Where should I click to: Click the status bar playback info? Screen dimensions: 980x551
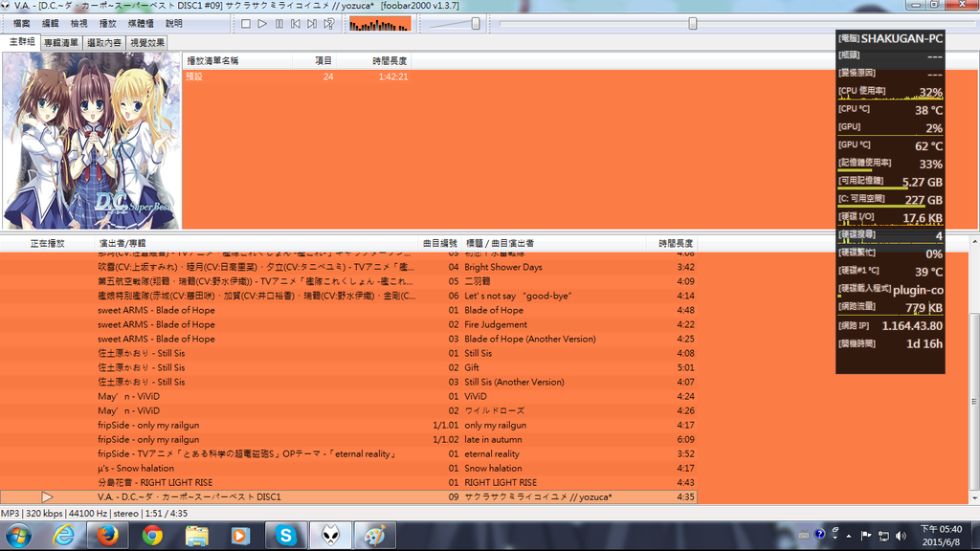(94, 514)
